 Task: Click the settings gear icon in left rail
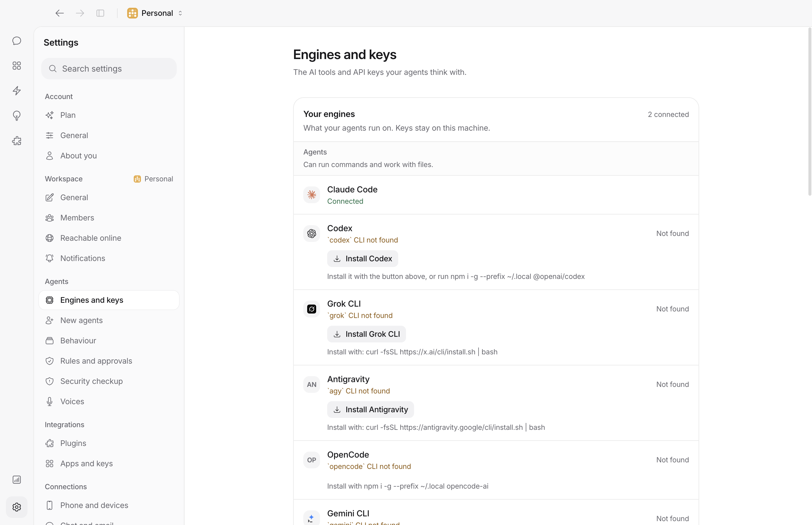click(16, 507)
